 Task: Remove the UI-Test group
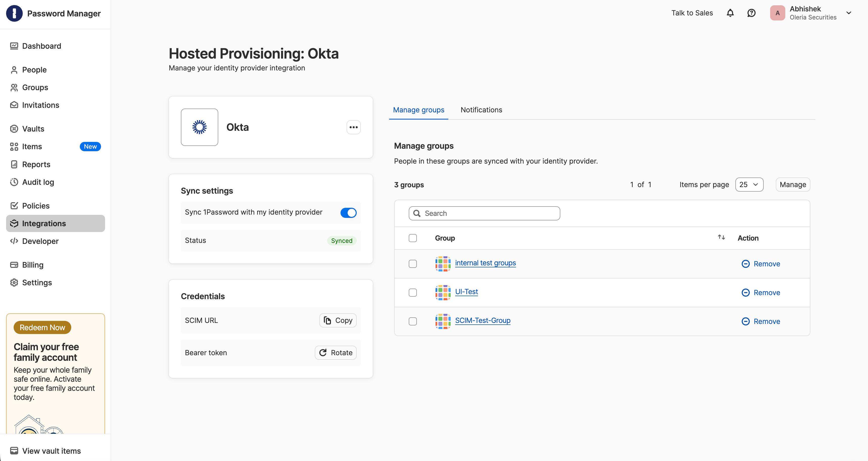coord(761,293)
